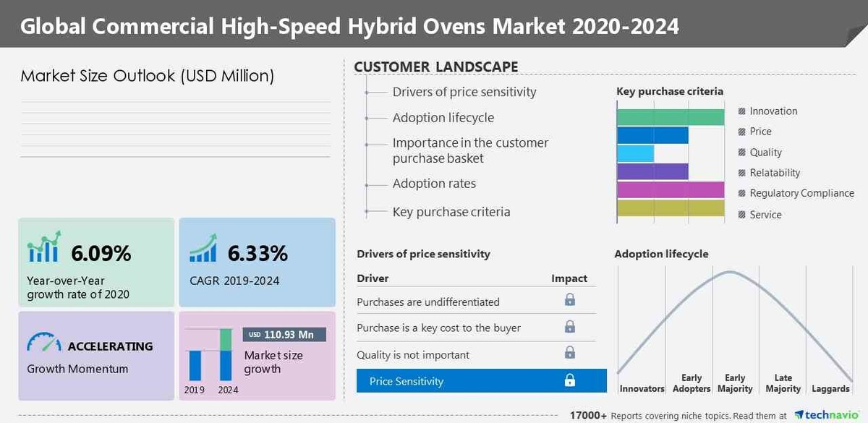Click the Purchases are undifferentiated driver text
Screen dimensions: 868x423
[428, 302]
